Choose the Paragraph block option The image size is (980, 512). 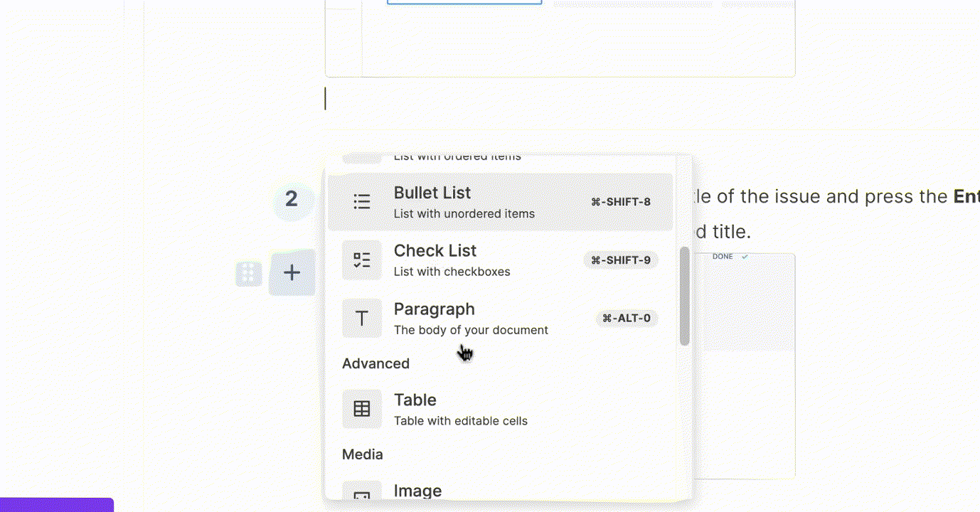[x=500, y=319]
